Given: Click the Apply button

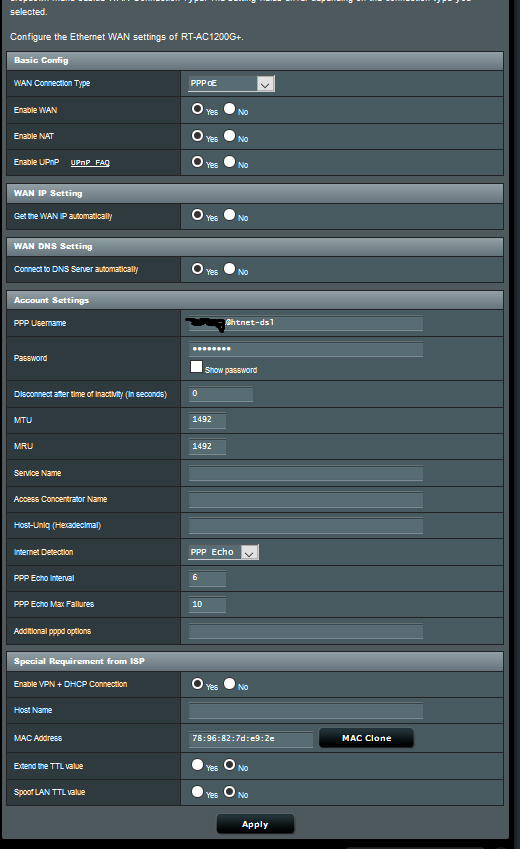Looking at the screenshot, I should 255,824.
